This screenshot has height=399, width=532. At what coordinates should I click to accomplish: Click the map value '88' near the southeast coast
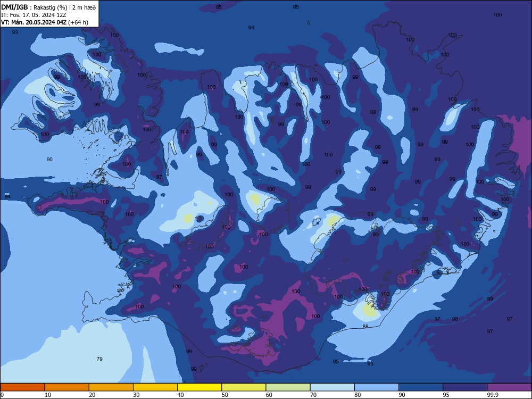[365, 327]
